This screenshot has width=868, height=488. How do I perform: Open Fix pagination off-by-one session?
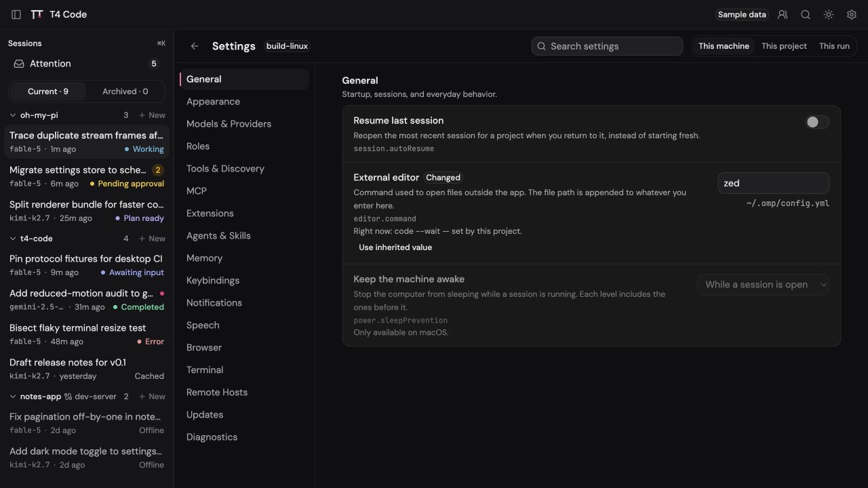[87, 423]
